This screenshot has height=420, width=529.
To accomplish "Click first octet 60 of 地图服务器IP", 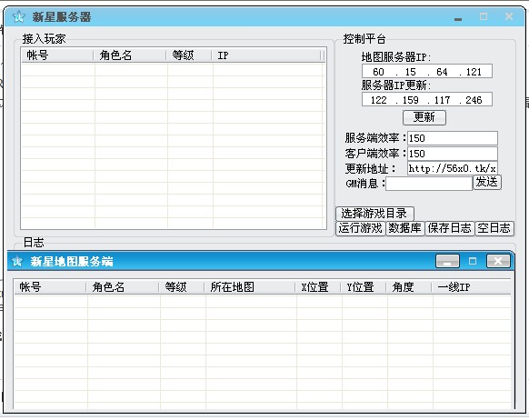I will (x=378, y=72).
